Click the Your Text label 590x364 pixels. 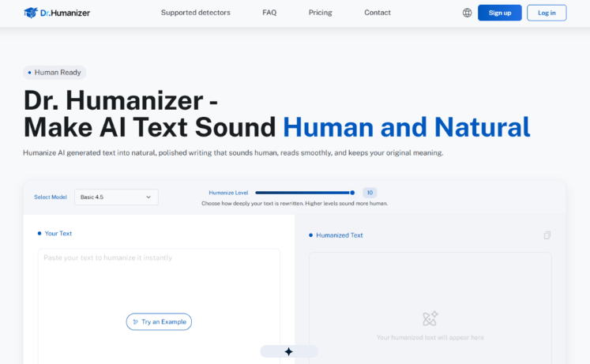58,233
